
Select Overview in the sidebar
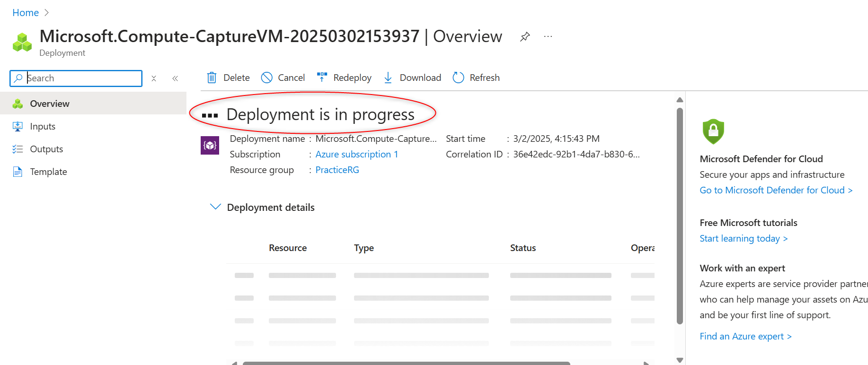[93, 104]
